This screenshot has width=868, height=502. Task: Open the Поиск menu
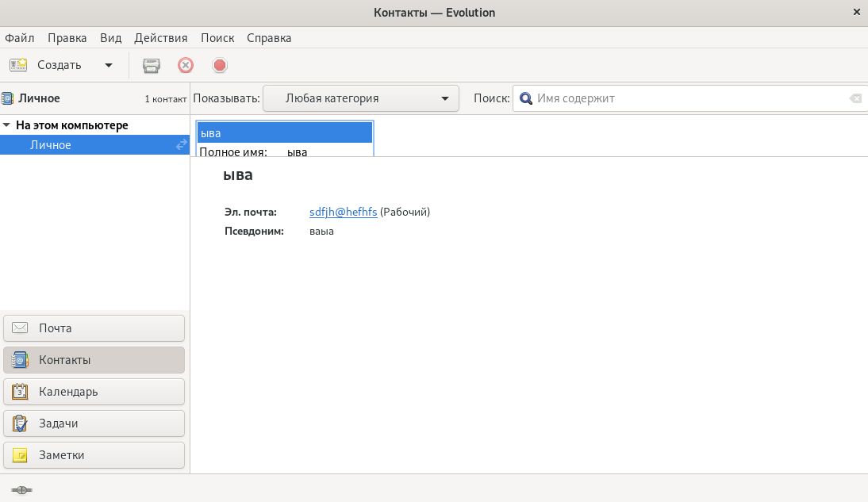tap(217, 37)
